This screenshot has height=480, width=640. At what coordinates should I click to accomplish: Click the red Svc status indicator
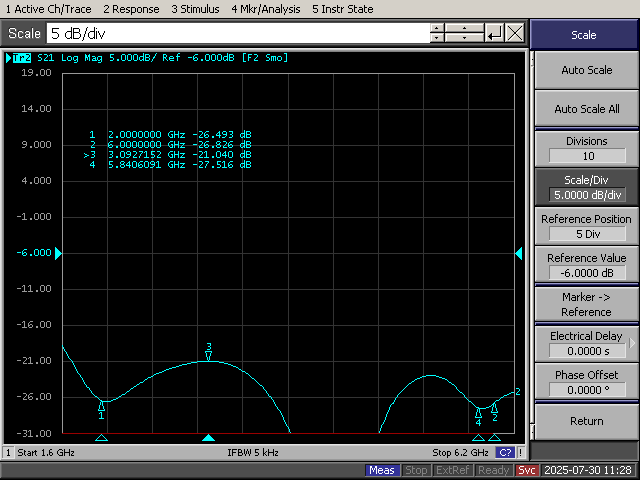click(x=527, y=470)
